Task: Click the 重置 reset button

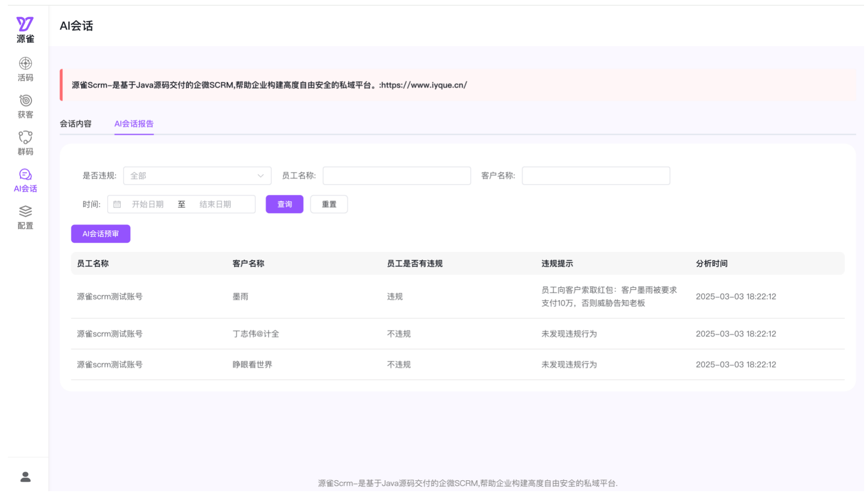Action: [x=329, y=204]
